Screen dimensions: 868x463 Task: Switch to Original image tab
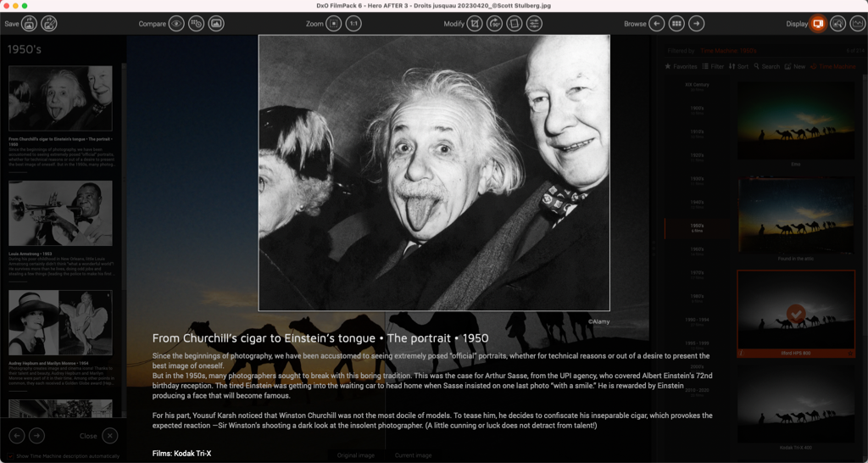pos(357,455)
